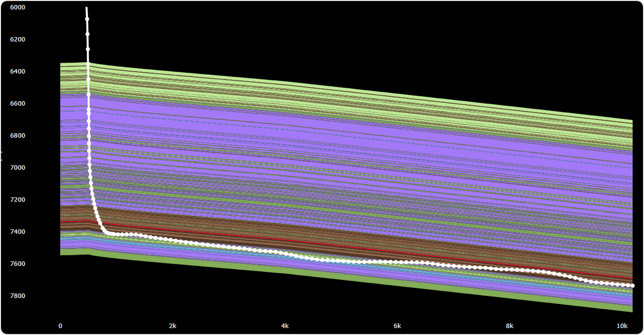
Task: Select the 10k horizontal axis label
Action: tap(623, 325)
